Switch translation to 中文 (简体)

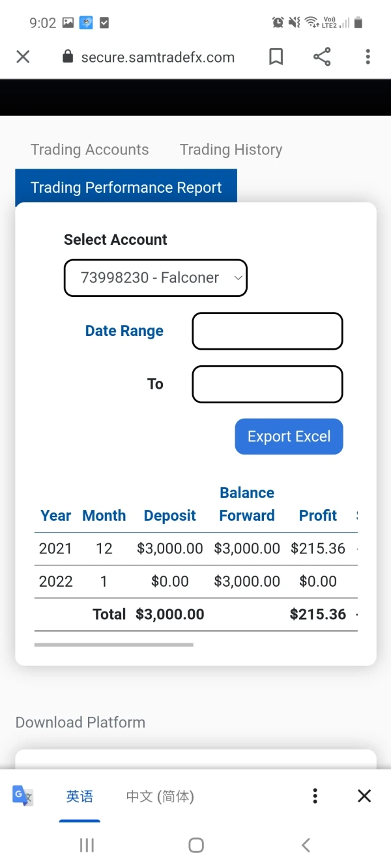[160, 796]
